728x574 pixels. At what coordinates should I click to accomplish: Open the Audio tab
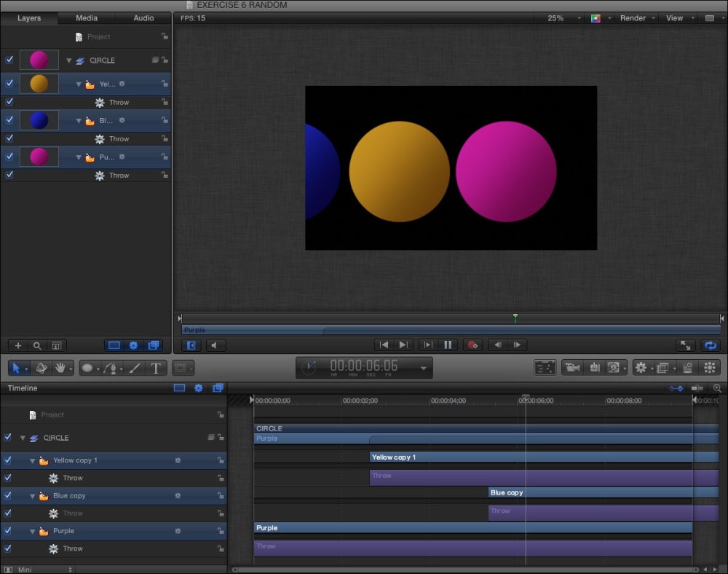143,18
